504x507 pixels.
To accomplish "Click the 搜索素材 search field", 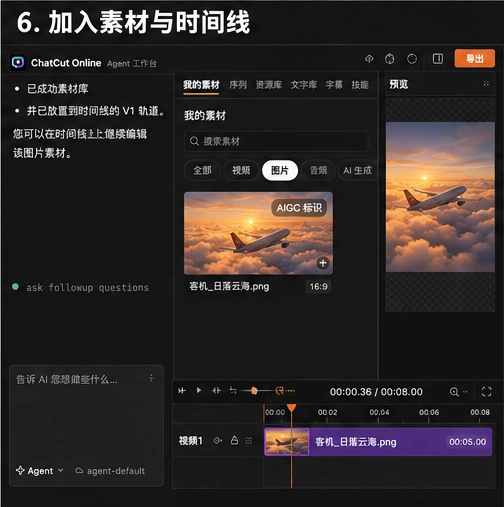I will tap(276, 141).
